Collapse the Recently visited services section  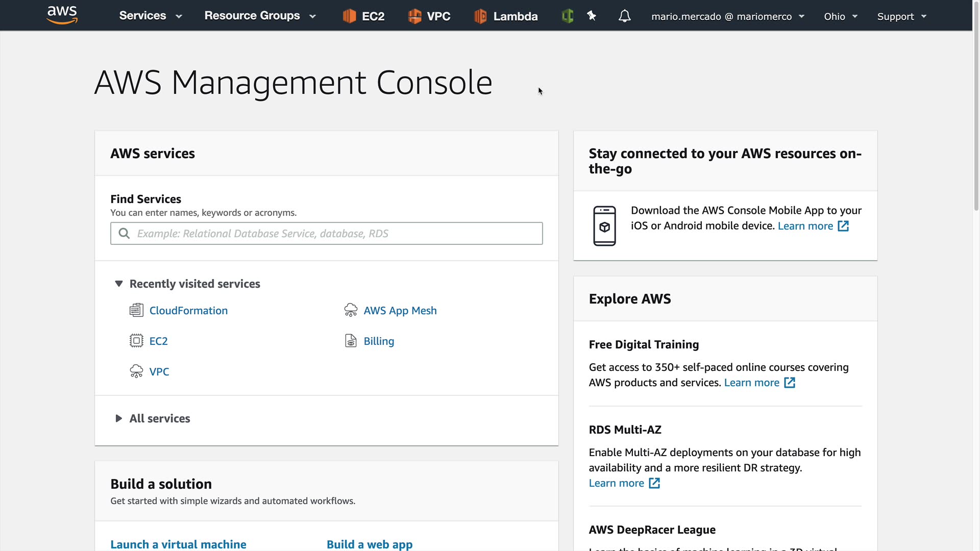[119, 284]
